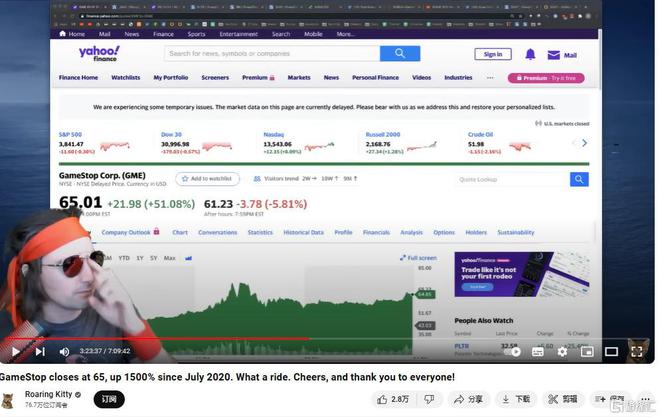This screenshot has height=417, width=660.
Task: Switch to the Company Outlook tab
Action: [x=130, y=232]
